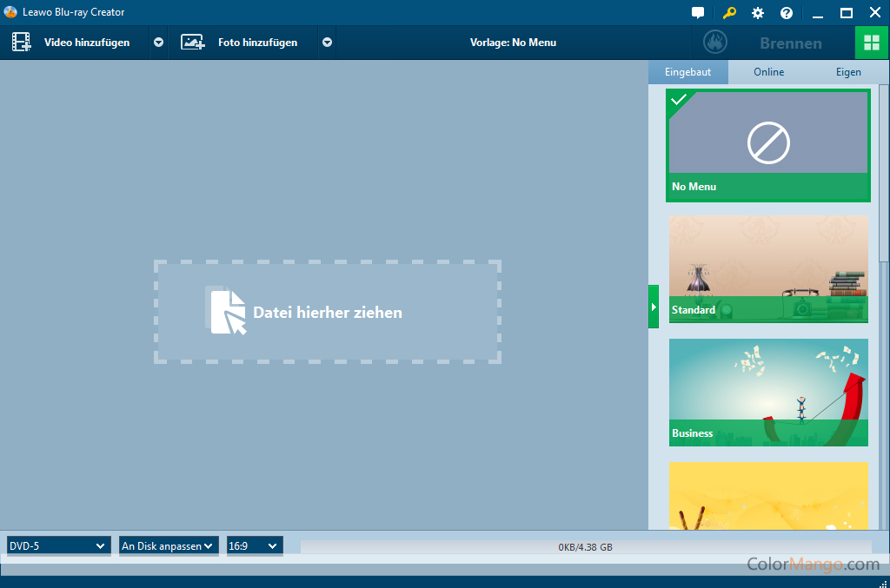Click the flame burn icon
The width and height of the screenshot is (890, 588).
tap(715, 43)
